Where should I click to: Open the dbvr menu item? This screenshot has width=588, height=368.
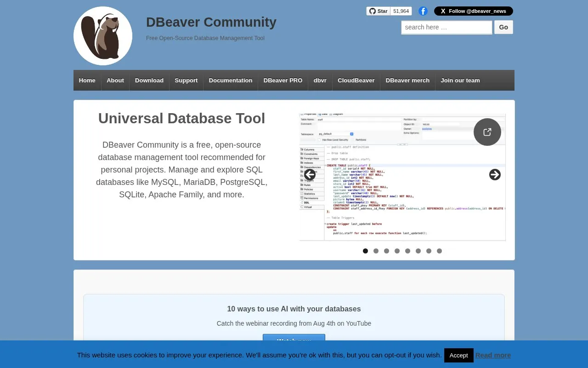click(x=320, y=80)
